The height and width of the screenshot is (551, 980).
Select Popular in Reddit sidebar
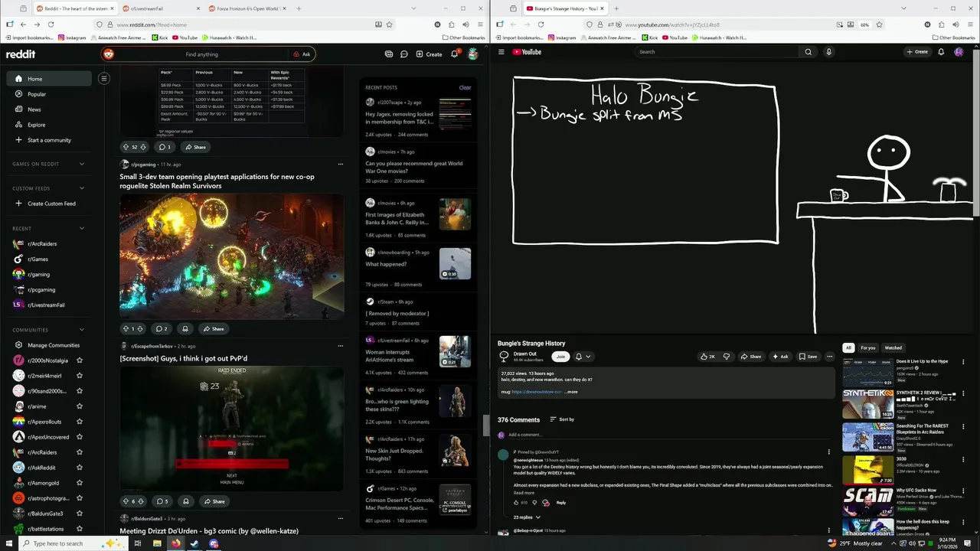click(37, 94)
